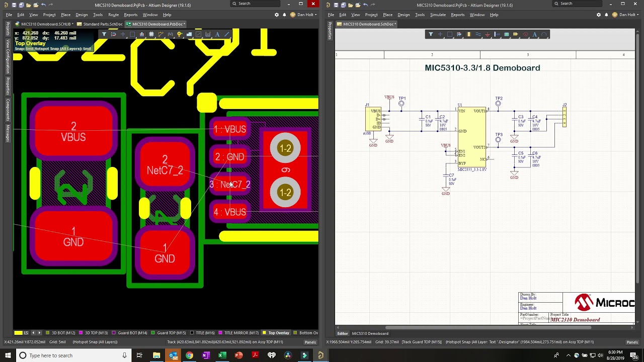Viewport: 644px width, 362px height.
Task: Open Properties side tab in schematic window
Action: [x=330, y=31]
